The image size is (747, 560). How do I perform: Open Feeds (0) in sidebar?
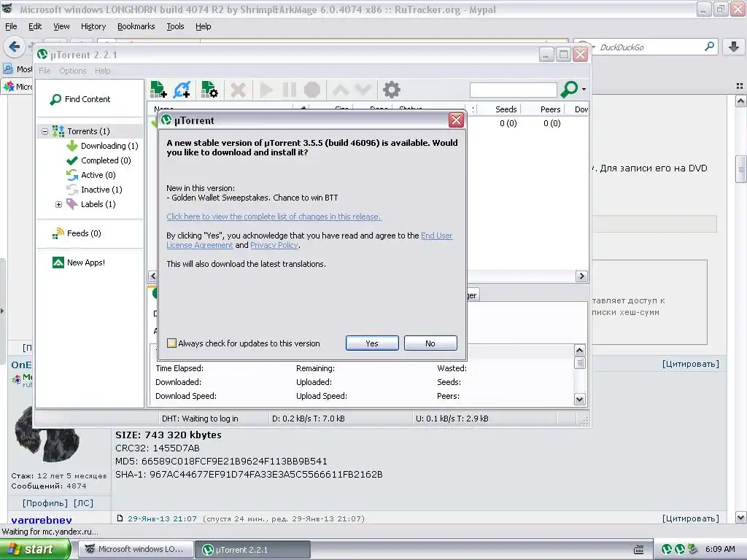(x=84, y=233)
